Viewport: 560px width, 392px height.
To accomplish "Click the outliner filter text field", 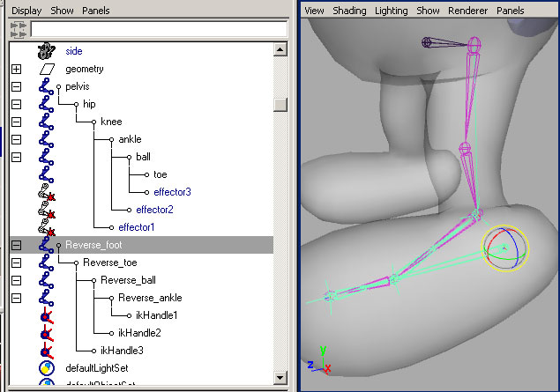I will [159, 29].
